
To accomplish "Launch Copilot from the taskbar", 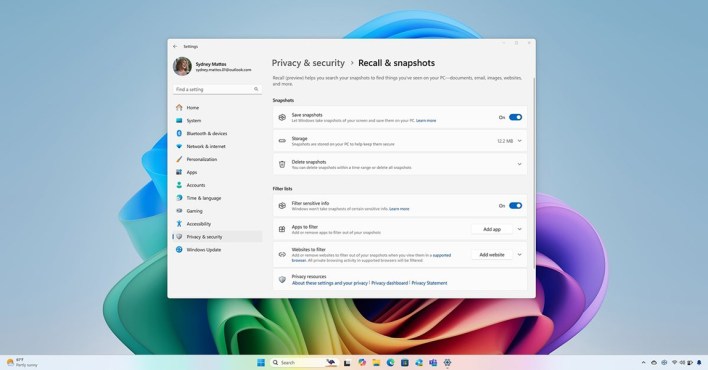I will point(362,362).
